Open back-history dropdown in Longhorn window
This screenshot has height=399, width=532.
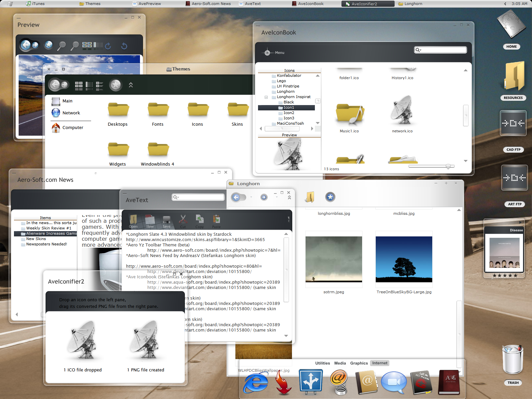251,197
